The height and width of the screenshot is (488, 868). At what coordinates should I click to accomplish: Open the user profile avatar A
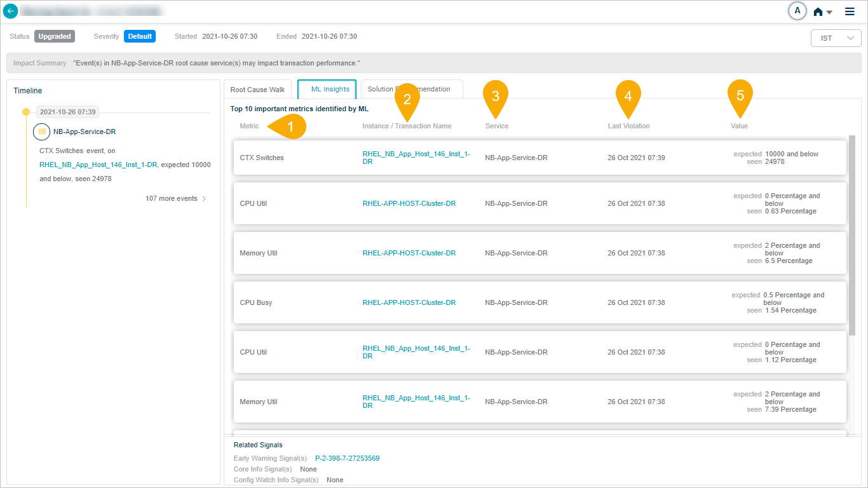tap(797, 11)
